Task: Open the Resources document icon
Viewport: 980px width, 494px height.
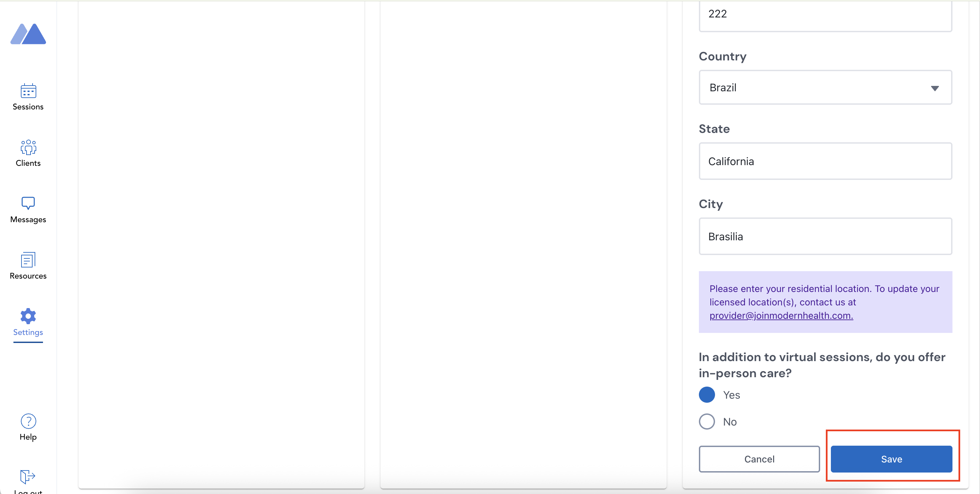Action: (x=28, y=260)
